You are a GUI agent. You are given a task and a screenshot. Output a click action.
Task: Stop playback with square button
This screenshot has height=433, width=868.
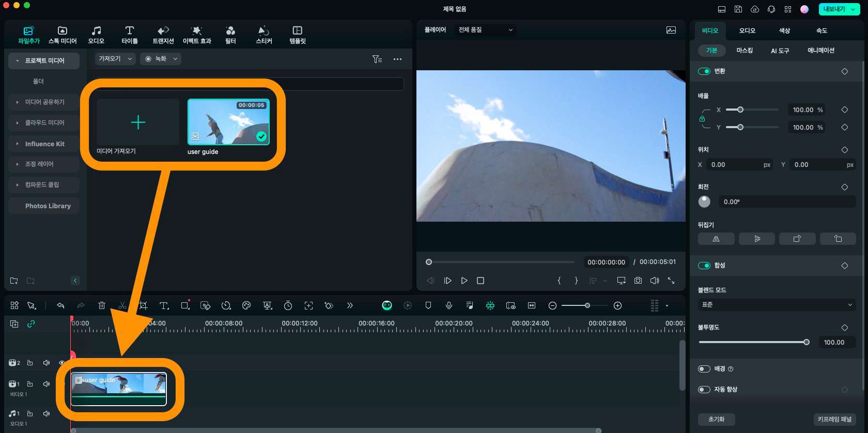[x=481, y=281]
